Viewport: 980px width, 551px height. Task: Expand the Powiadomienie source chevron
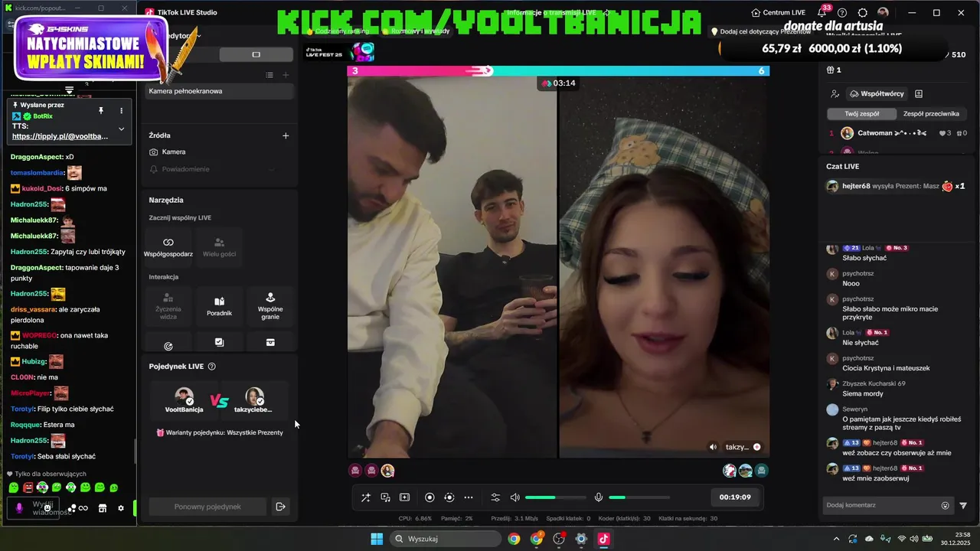click(271, 169)
